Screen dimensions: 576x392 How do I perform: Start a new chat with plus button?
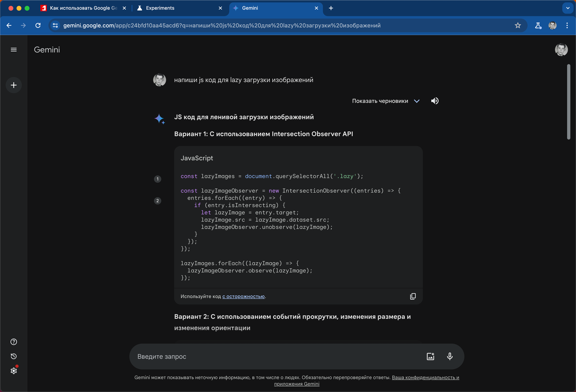pos(14,85)
